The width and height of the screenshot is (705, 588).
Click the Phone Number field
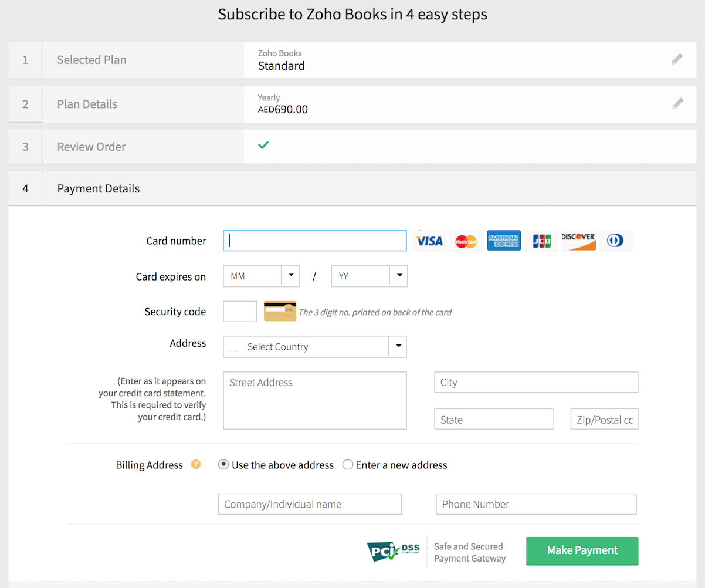tap(535, 504)
